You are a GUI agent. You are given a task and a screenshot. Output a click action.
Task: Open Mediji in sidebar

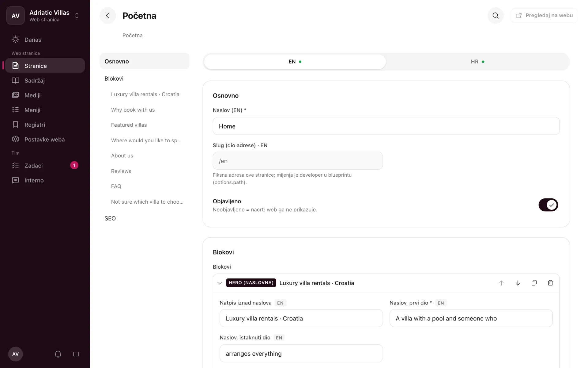click(x=45, y=95)
